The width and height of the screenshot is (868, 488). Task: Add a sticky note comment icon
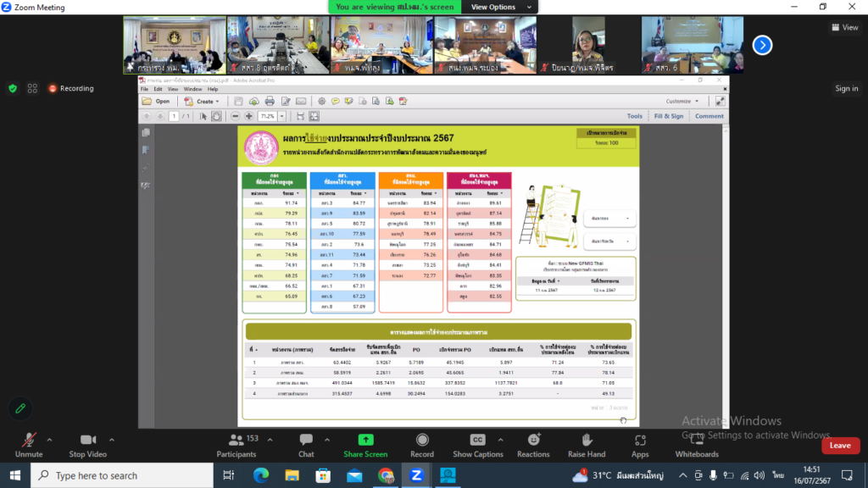tap(336, 102)
